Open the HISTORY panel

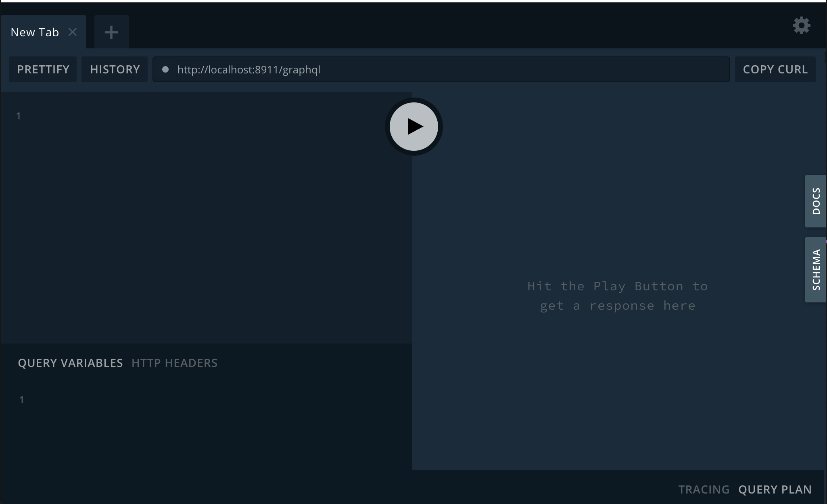tap(115, 69)
